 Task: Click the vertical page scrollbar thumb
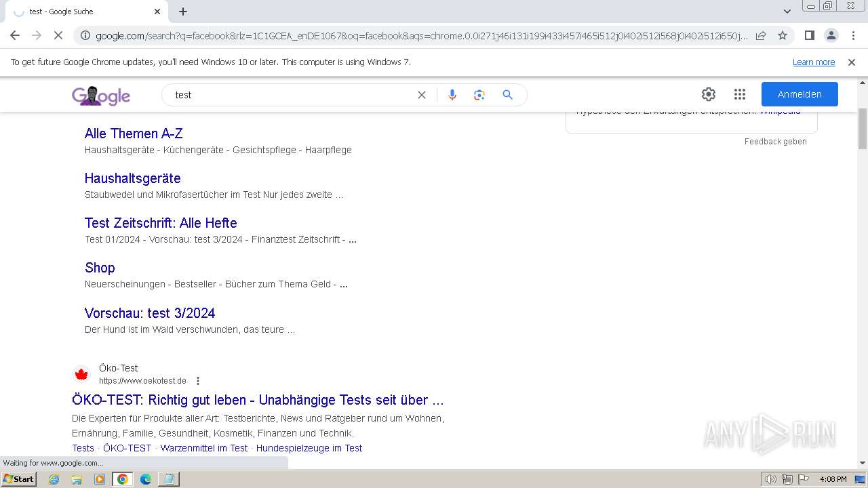863,129
